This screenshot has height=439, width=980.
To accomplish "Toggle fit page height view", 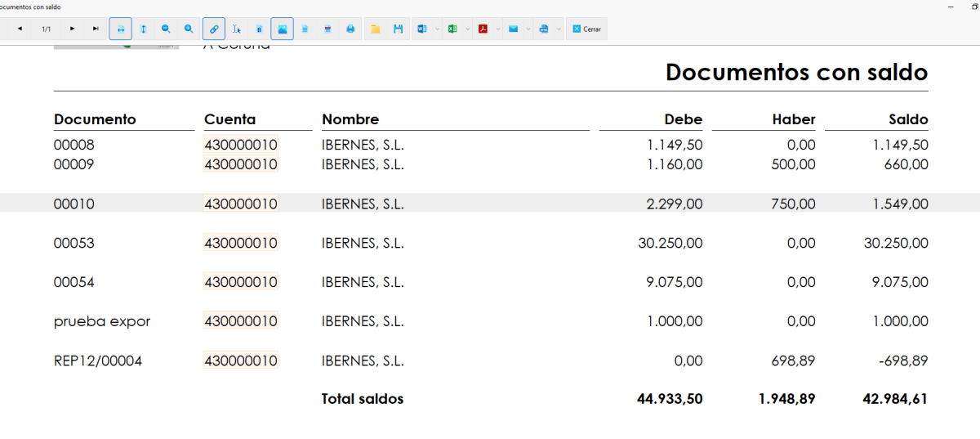I will click(143, 29).
